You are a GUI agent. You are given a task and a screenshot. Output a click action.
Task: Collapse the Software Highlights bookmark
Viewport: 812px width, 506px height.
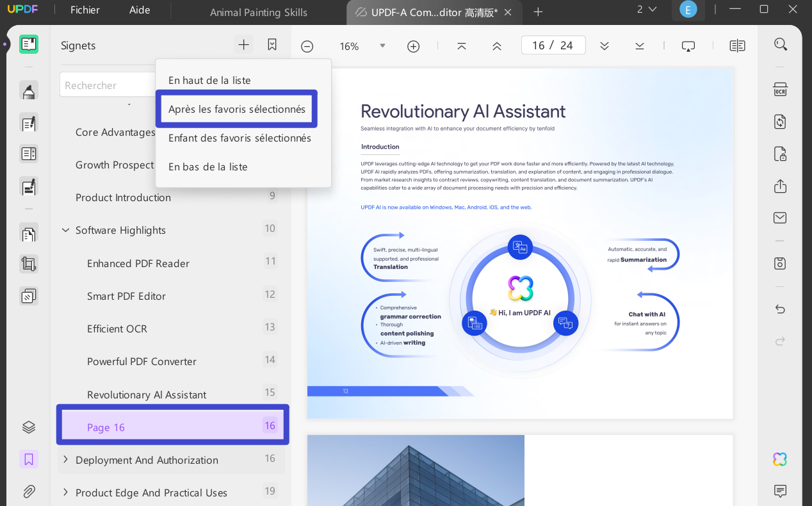click(65, 230)
